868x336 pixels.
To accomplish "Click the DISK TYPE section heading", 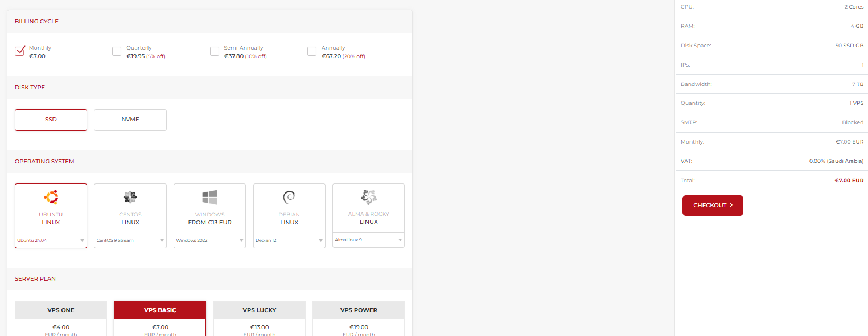I will [30, 88].
